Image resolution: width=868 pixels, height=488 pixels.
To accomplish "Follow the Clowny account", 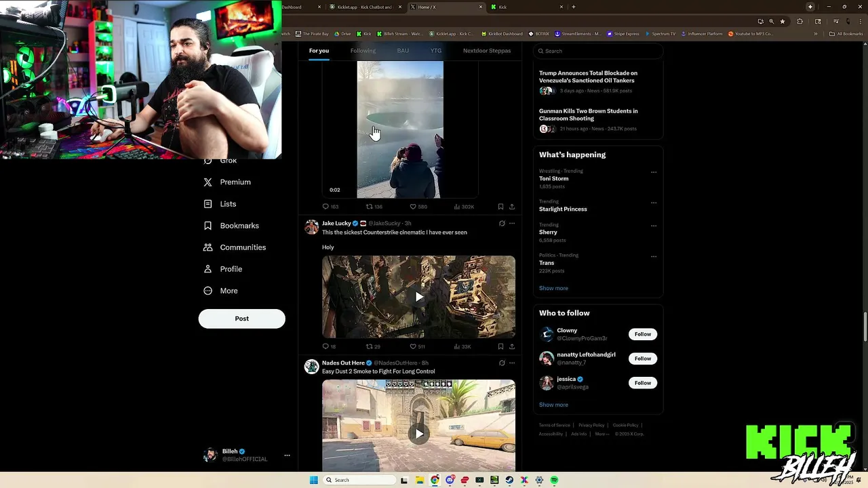I will pyautogui.click(x=643, y=334).
